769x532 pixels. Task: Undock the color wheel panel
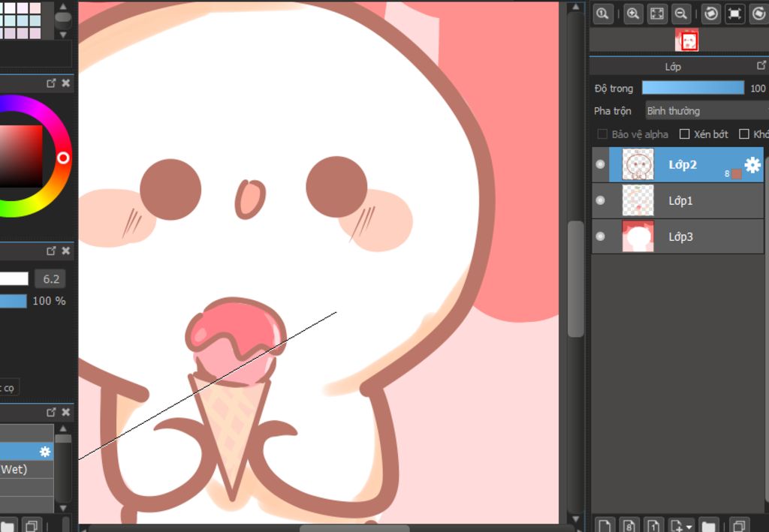tap(51, 83)
